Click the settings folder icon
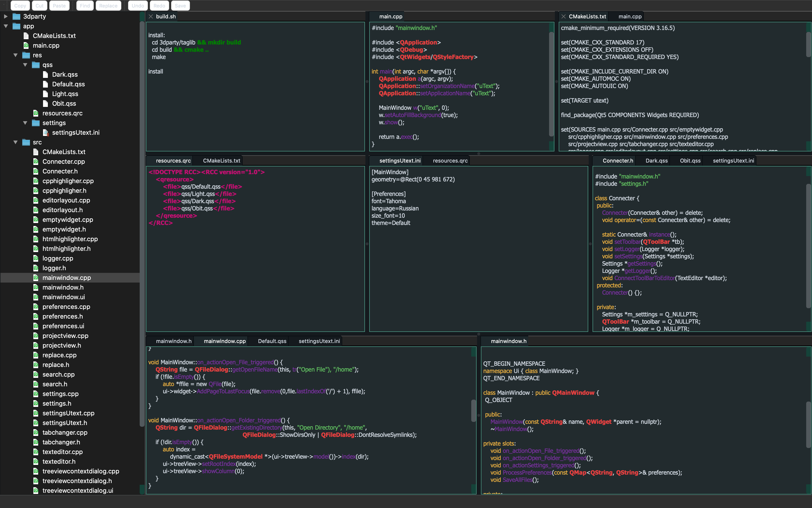This screenshot has height=508, width=812. [x=36, y=123]
